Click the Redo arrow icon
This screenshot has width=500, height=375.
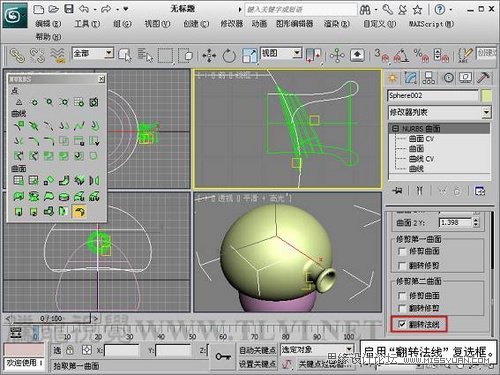[106, 9]
